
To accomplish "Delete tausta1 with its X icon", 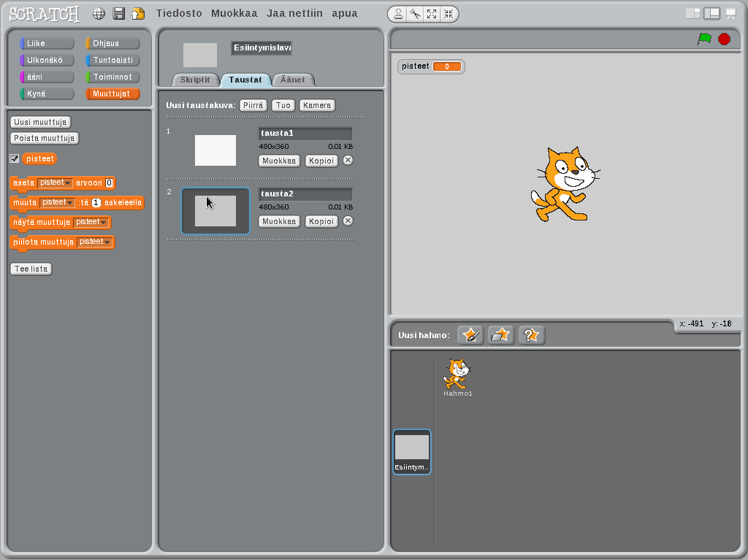I will click(x=348, y=161).
